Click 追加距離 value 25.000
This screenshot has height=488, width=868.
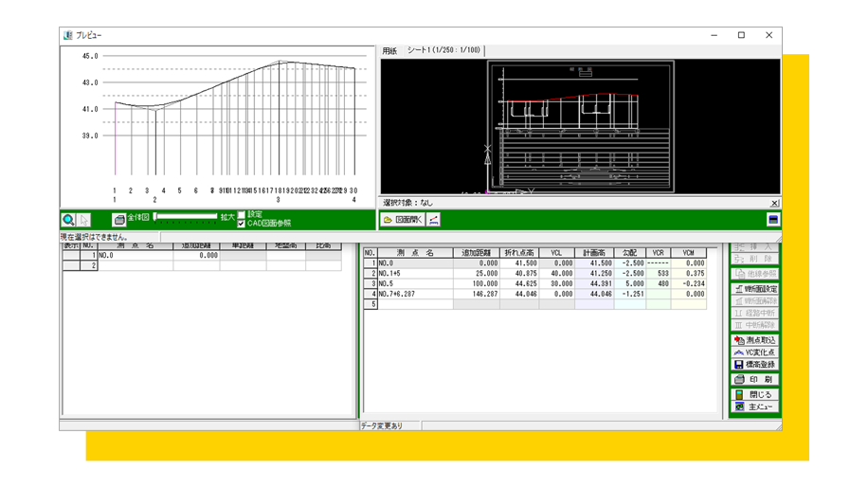click(476, 273)
